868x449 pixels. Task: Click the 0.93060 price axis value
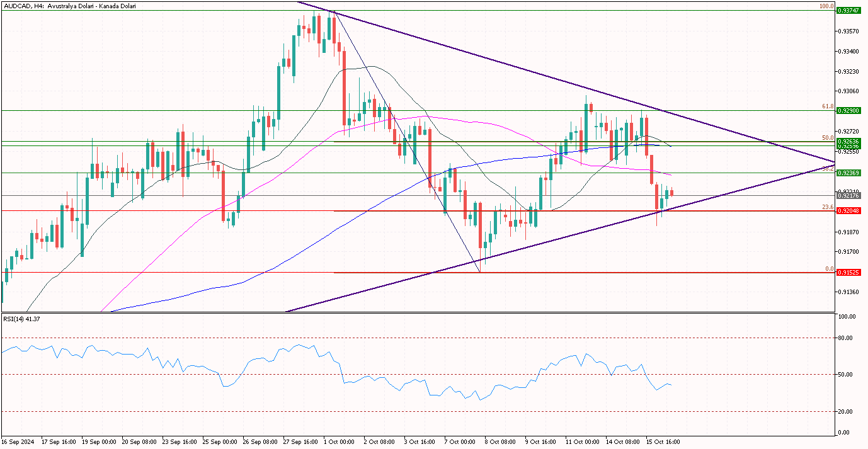click(x=848, y=91)
